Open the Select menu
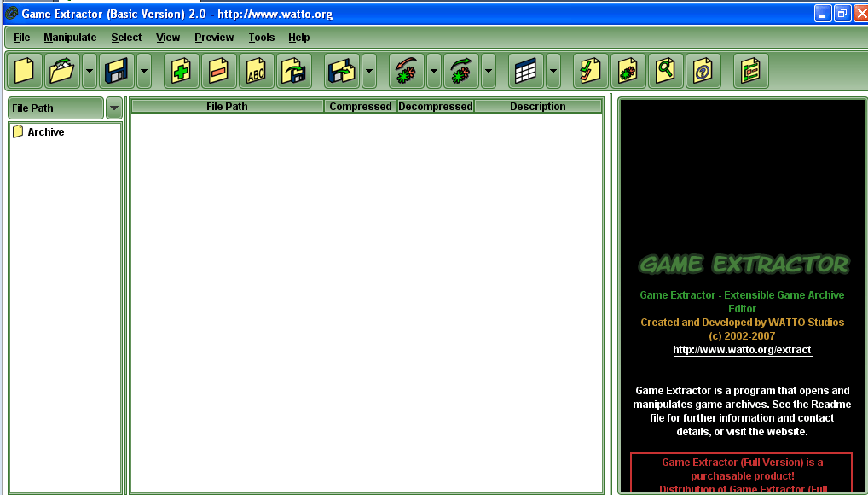Viewport: 868px width, 495px height. click(x=126, y=38)
